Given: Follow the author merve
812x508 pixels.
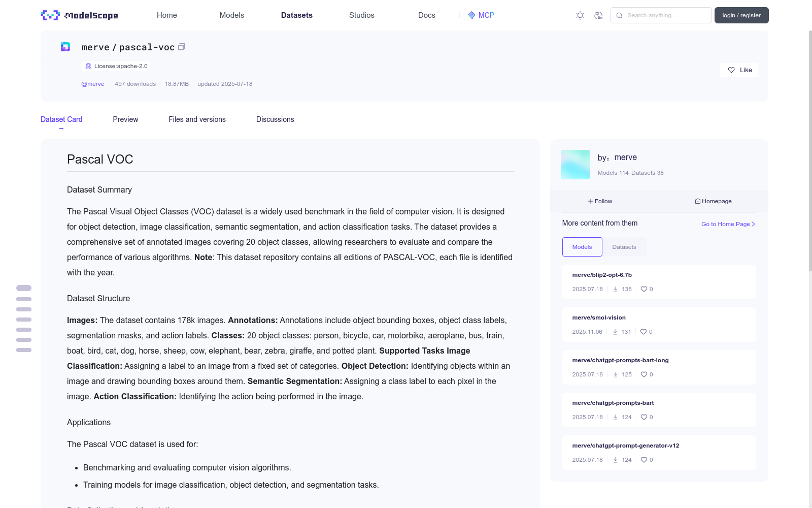Looking at the screenshot, I should 600,201.
